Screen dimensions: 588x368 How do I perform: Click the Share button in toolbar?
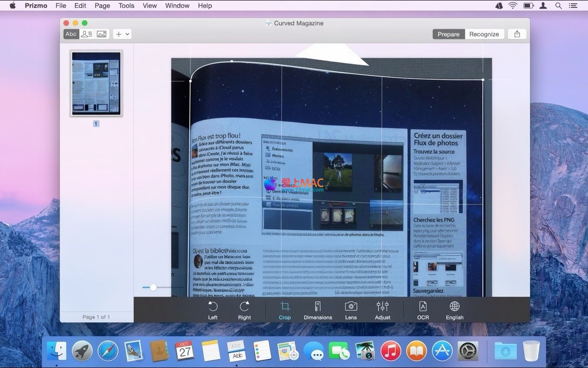pyautogui.click(x=517, y=34)
